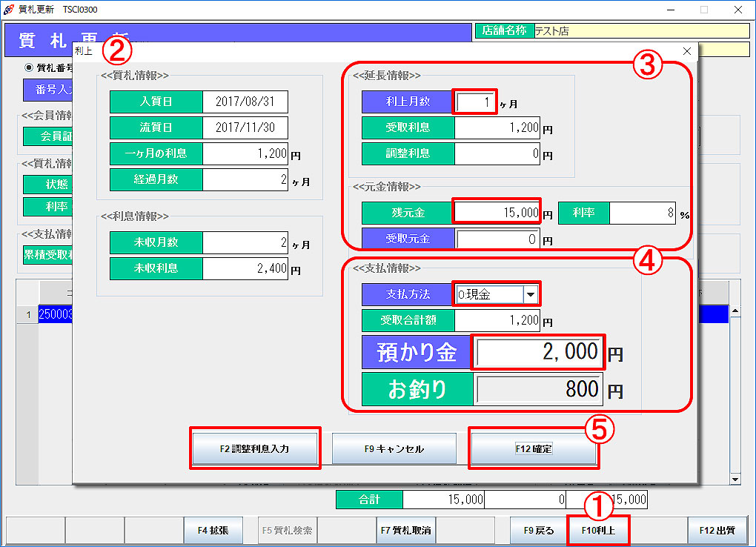
Task: Click the 利上月数 input field
Action: coord(476,102)
